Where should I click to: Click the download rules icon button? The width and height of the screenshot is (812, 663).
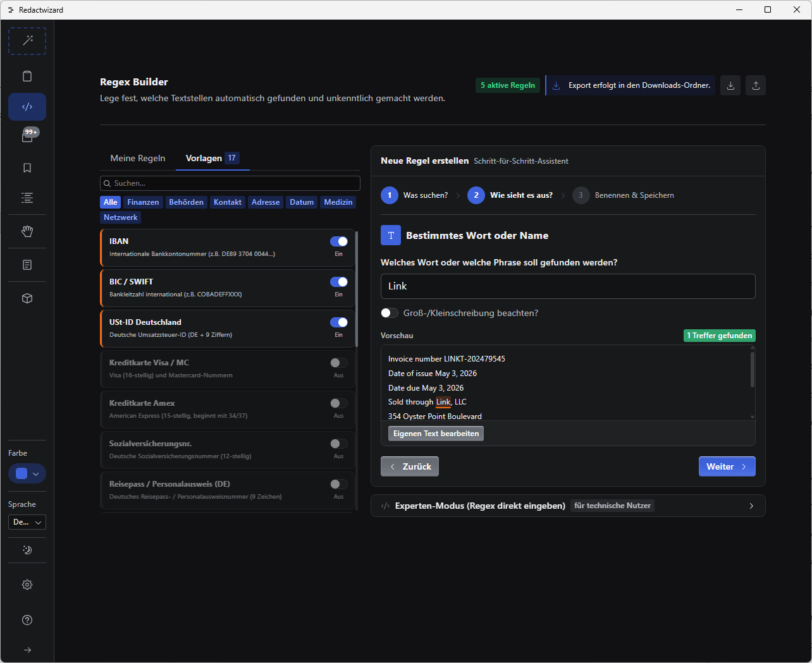pyautogui.click(x=730, y=85)
